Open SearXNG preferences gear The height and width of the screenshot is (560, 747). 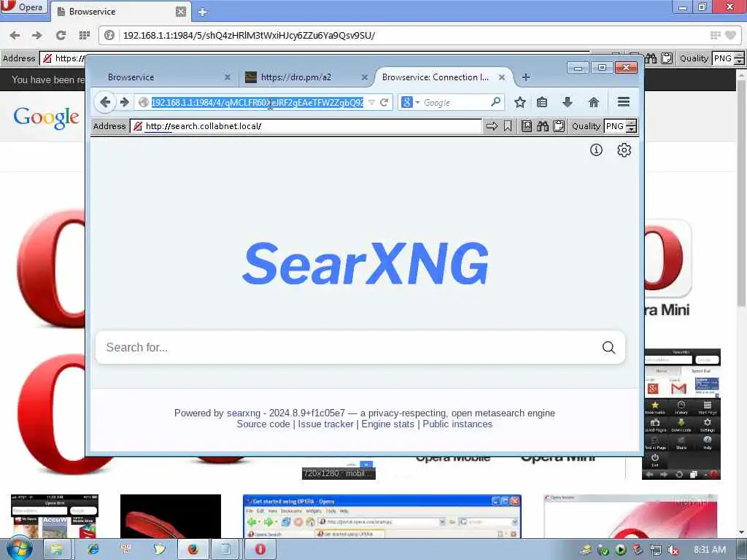tap(624, 150)
